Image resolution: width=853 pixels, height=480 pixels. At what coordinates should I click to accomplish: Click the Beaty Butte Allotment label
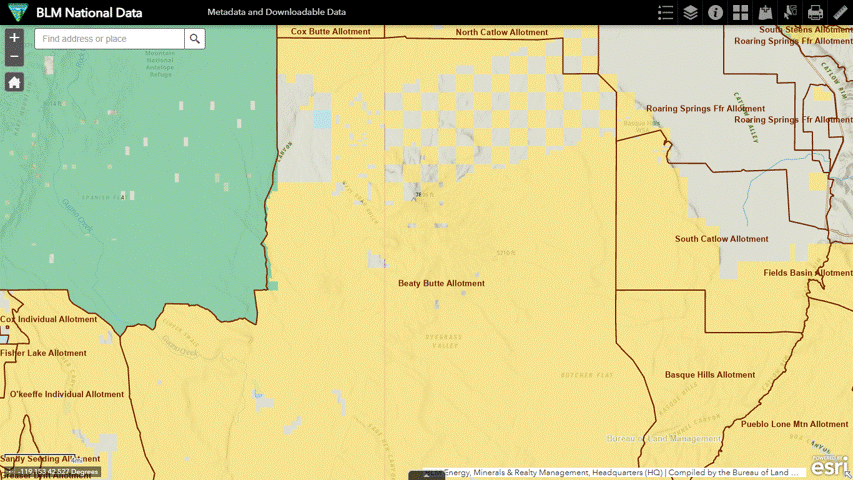pyautogui.click(x=441, y=284)
